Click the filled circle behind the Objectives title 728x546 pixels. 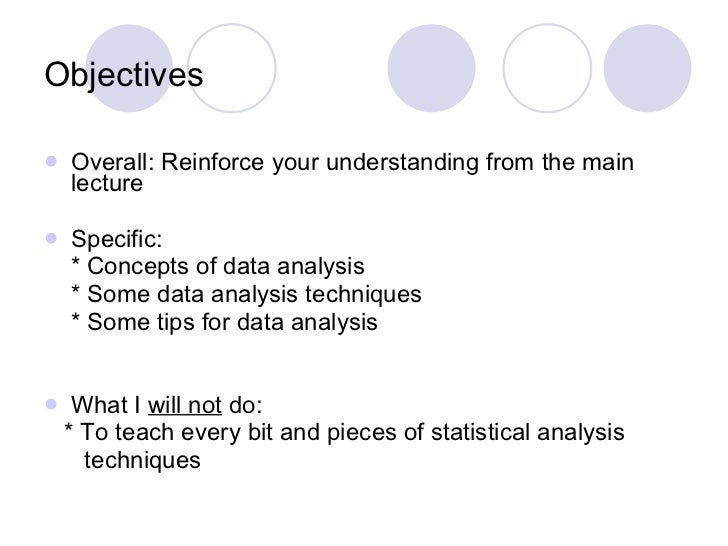[x=130, y=68]
